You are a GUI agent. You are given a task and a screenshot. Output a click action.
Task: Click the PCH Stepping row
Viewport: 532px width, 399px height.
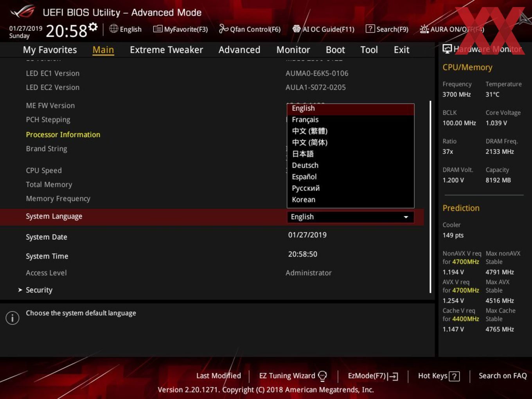(48, 120)
